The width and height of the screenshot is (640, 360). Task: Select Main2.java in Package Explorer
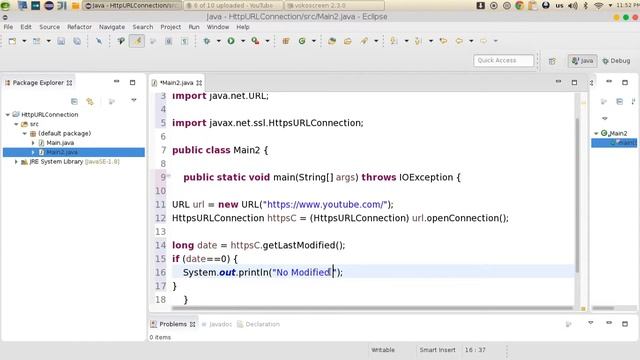[62, 152]
